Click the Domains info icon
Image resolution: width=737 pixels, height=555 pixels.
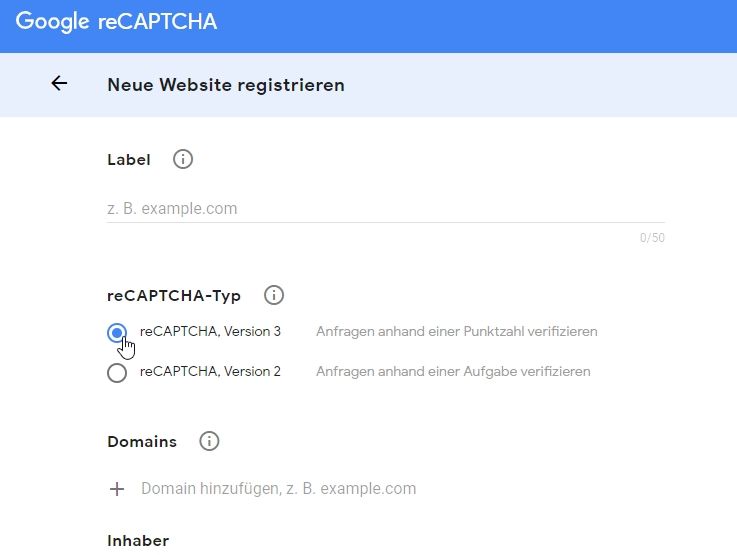click(209, 441)
